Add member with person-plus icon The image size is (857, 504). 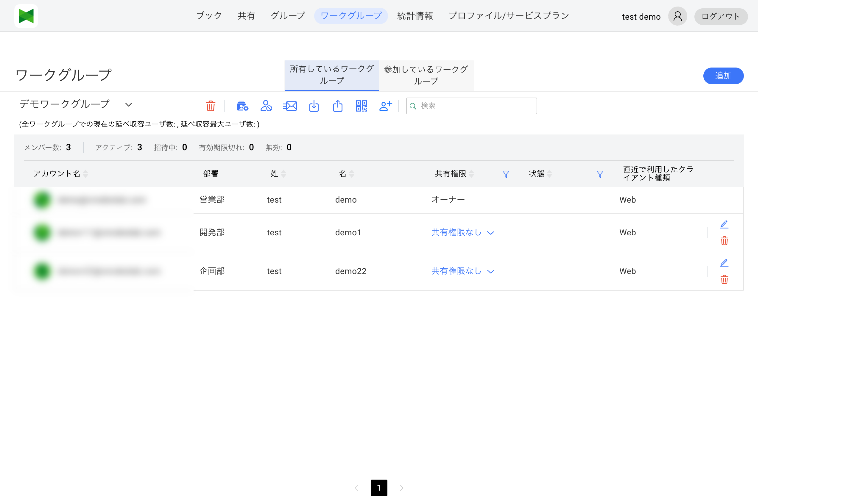[x=386, y=106]
